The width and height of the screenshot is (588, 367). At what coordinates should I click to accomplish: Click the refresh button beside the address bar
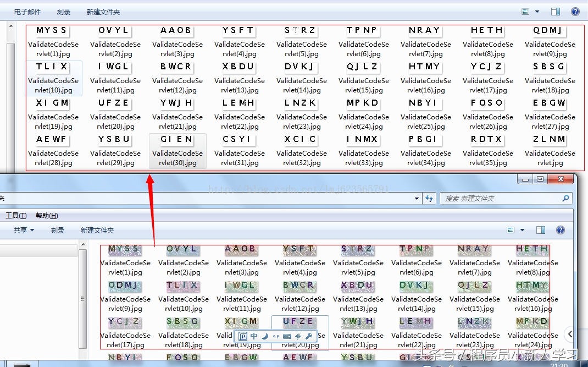coord(429,198)
